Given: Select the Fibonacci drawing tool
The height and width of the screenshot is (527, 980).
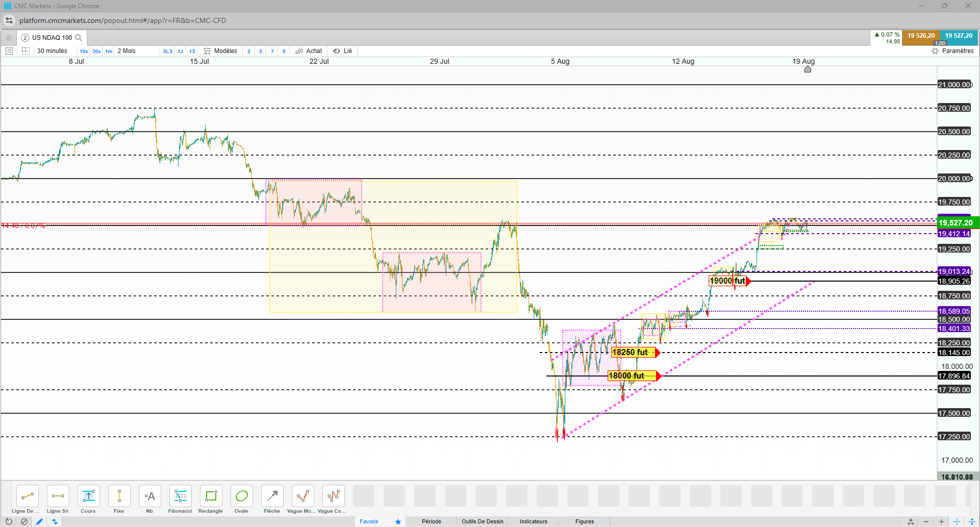Looking at the screenshot, I should [x=180, y=499].
